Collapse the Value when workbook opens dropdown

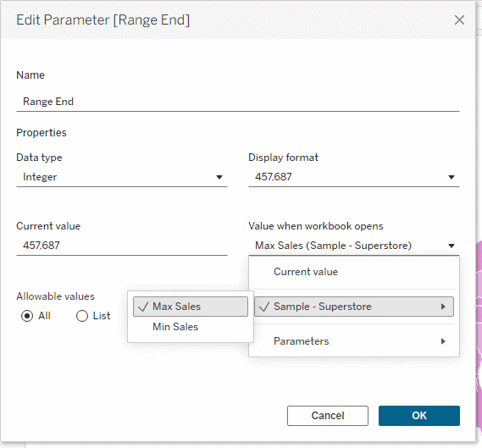click(x=452, y=246)
